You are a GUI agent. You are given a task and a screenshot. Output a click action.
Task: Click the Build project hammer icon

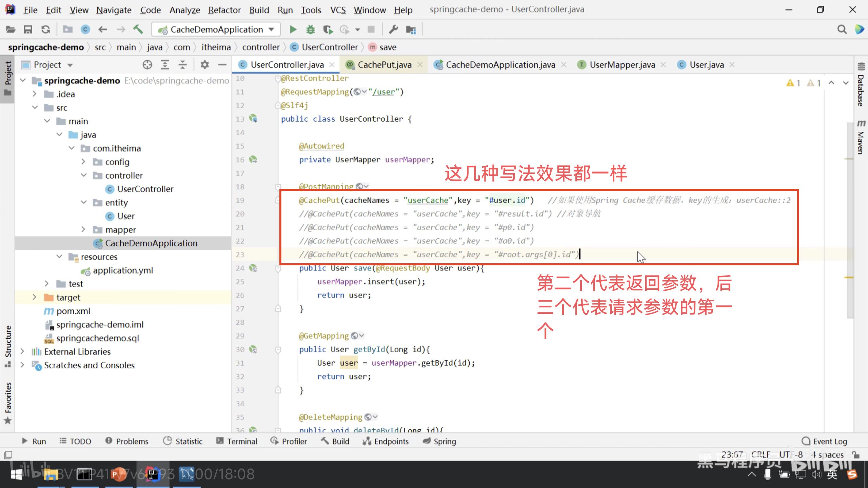click(x=138, y=29)
